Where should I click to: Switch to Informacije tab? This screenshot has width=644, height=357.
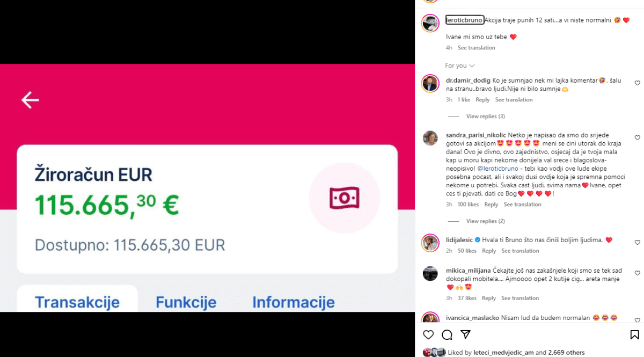pos(294,302)
